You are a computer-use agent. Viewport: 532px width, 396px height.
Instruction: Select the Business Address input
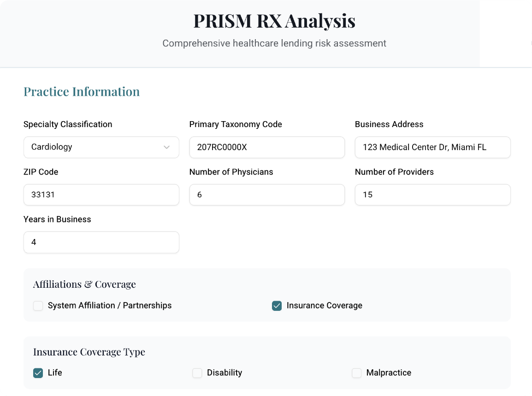432,147
